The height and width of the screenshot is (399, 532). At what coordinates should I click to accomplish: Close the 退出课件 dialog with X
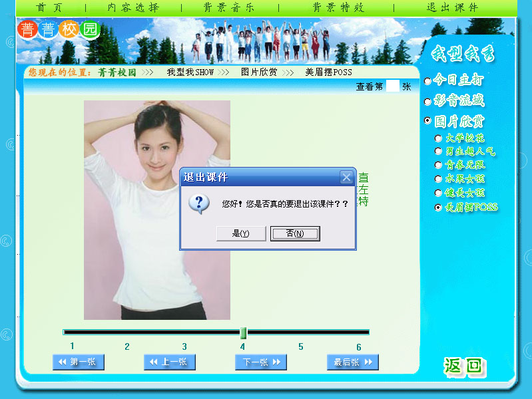pyautogui.click(x=346, y=177)
